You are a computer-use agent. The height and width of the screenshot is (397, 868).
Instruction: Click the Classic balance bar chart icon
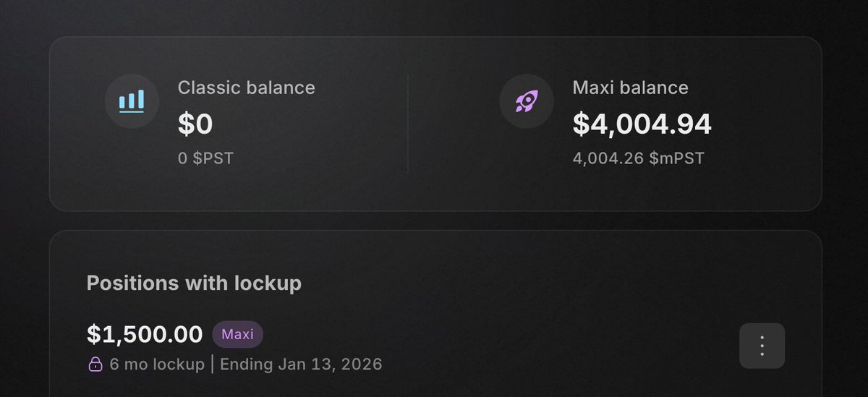(132, 102)
